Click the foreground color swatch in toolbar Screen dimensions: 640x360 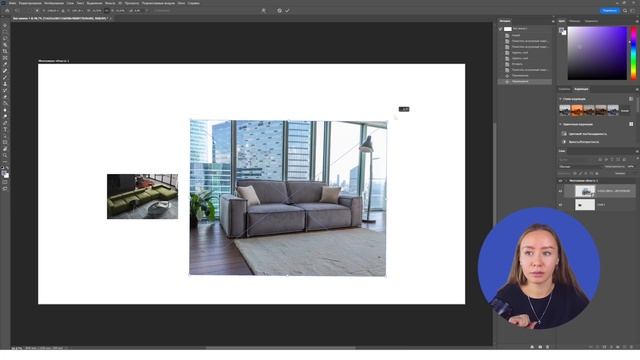coord(4,173)
